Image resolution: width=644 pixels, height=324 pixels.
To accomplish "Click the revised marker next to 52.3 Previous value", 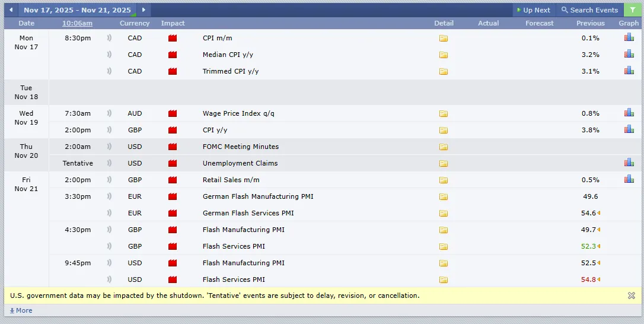I will (599, 246).
